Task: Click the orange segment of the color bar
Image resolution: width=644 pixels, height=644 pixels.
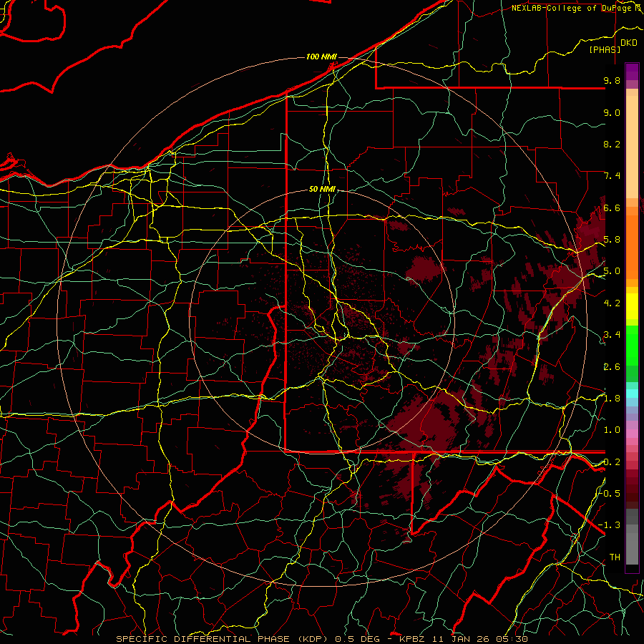Action: [x=632, y=246]
